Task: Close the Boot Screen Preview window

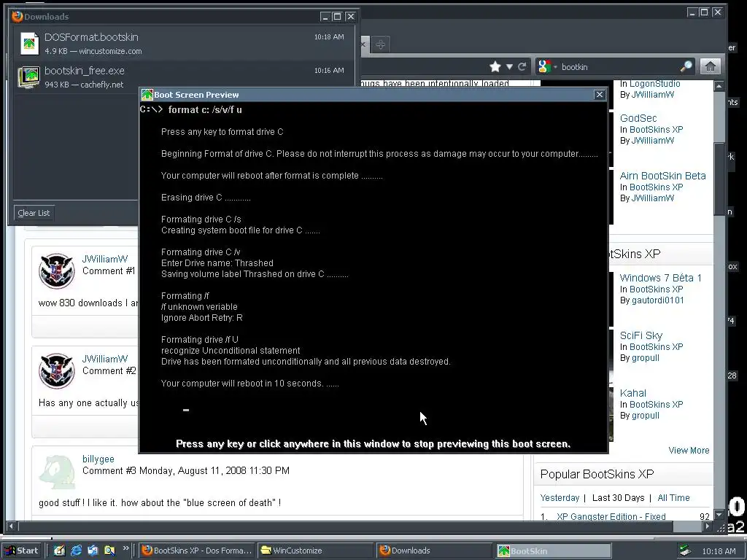Action: (600, 94)
